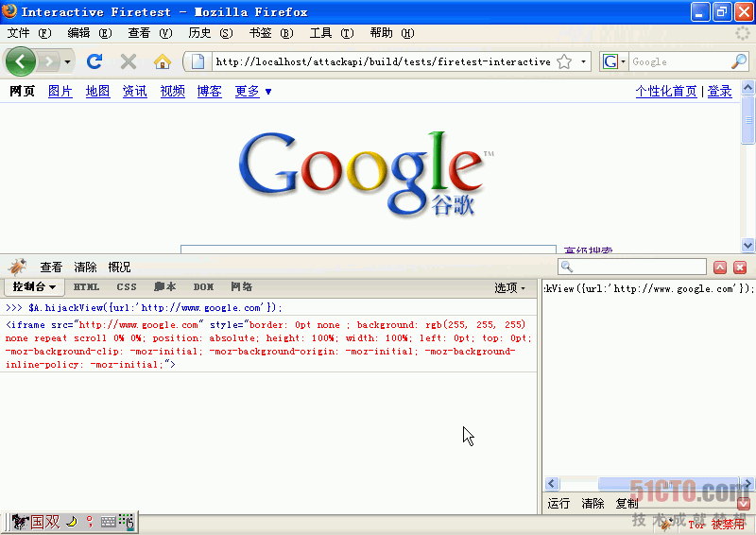
Task: Click the search magnifier in the Google box
Action: [739, 61]
